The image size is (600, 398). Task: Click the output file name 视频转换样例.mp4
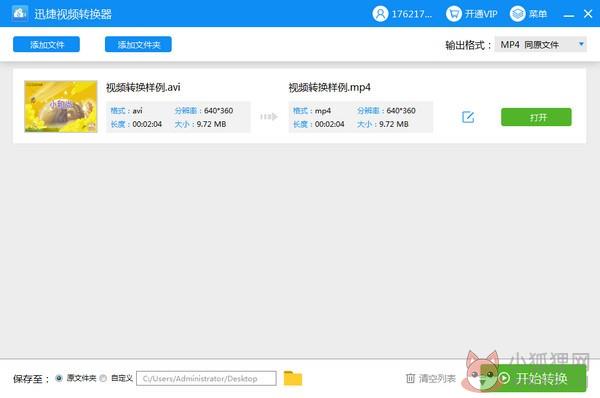tap(329, 87)
